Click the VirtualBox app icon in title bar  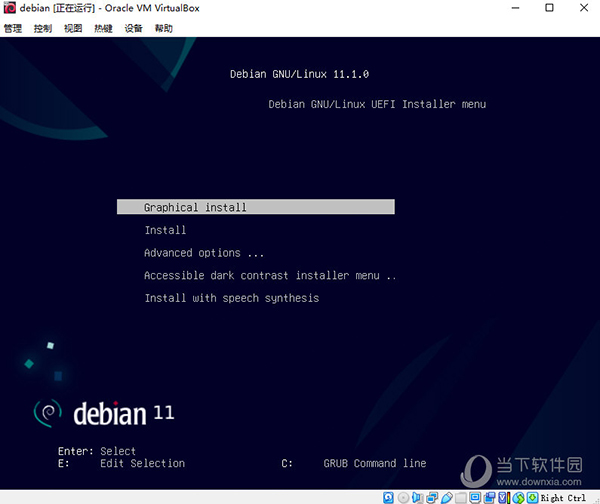(x=10, y=8)
